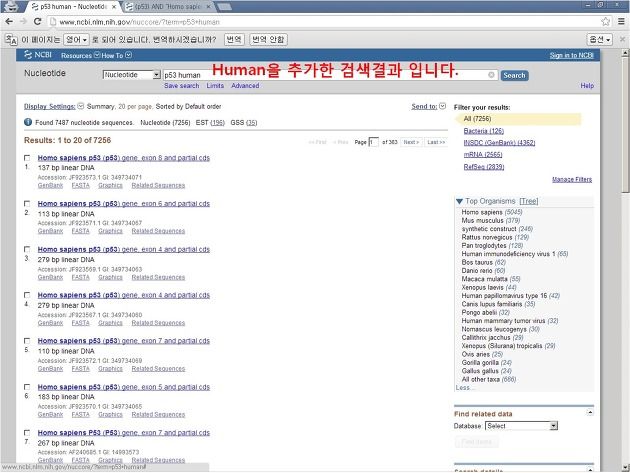The width and height of the screenshot is (630, 473).
Task: Click the browser Forward arrow
Action: (23, 21)
